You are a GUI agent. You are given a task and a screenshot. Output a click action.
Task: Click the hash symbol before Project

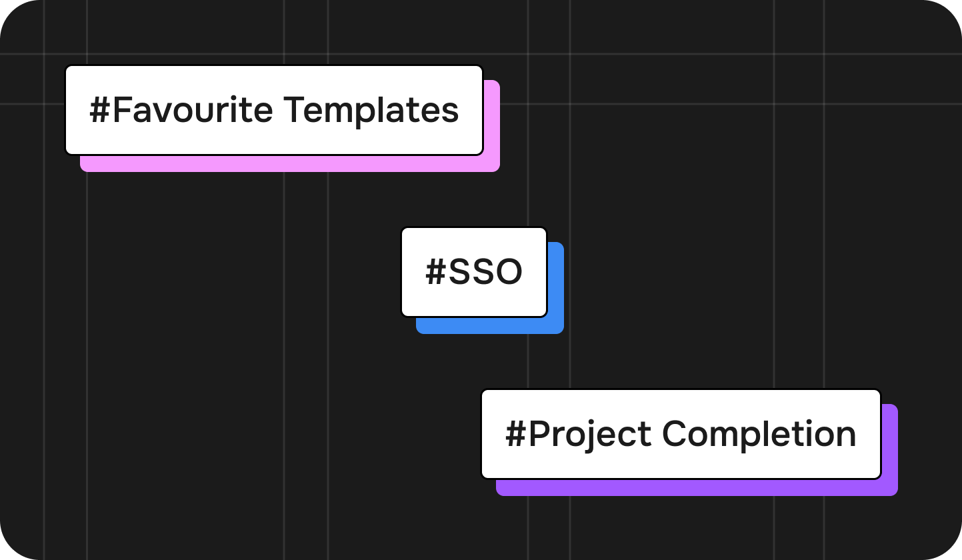[516, 435]
